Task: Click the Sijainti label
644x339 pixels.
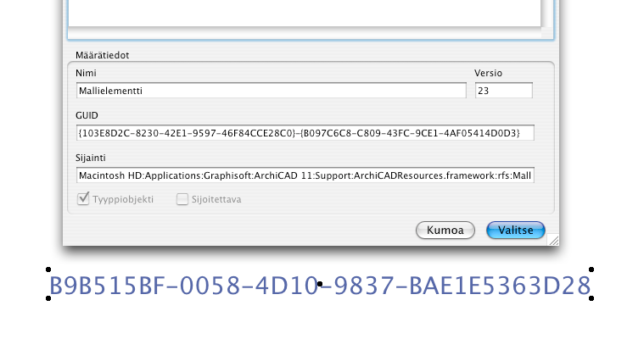Action: (90, 158)
